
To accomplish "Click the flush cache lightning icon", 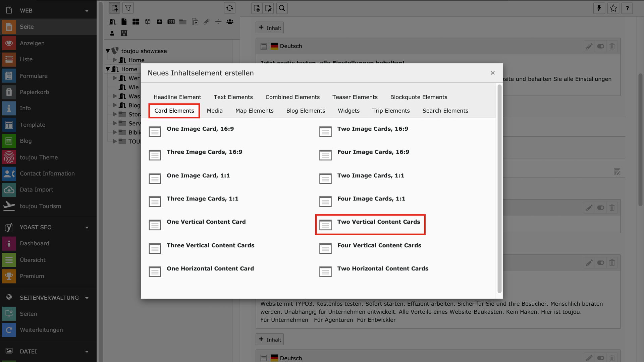I will click(x=599, y=8).
